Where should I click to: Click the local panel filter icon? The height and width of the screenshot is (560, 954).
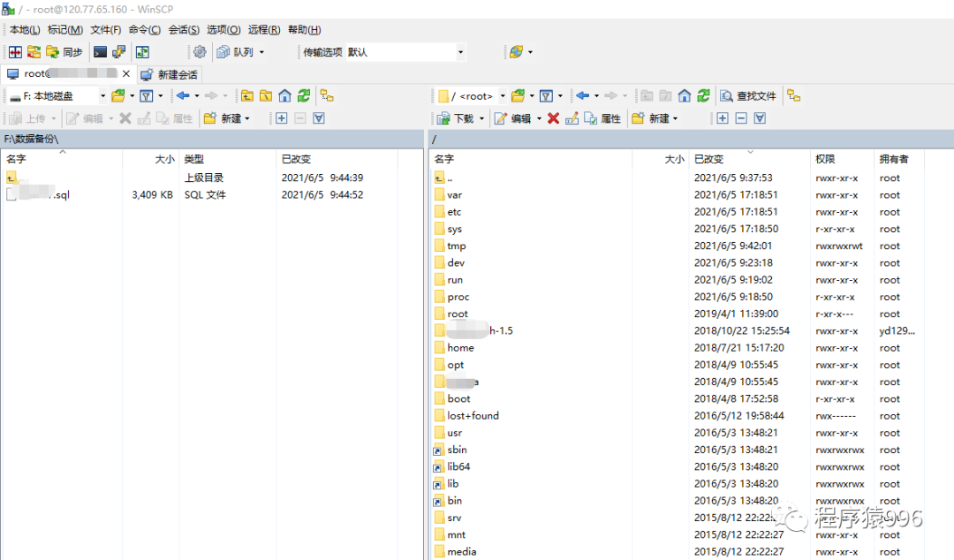147,95
